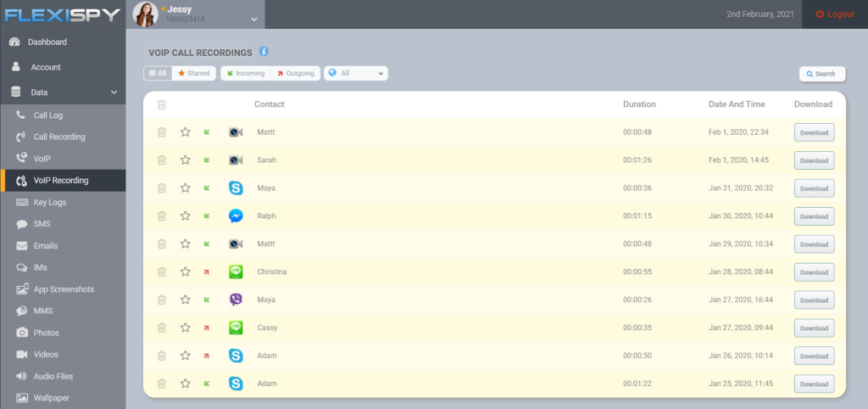Click the Viber icon in Maya's row

236,300
